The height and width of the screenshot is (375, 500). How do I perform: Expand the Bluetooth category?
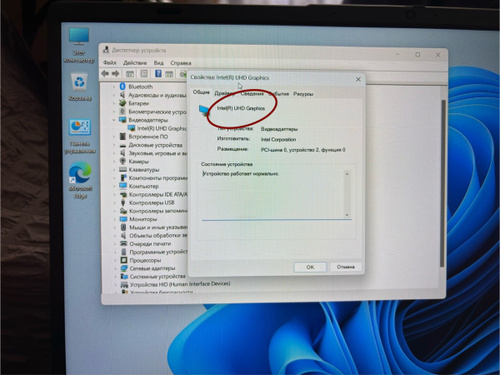pyautogui.click(x=114, y=87)
